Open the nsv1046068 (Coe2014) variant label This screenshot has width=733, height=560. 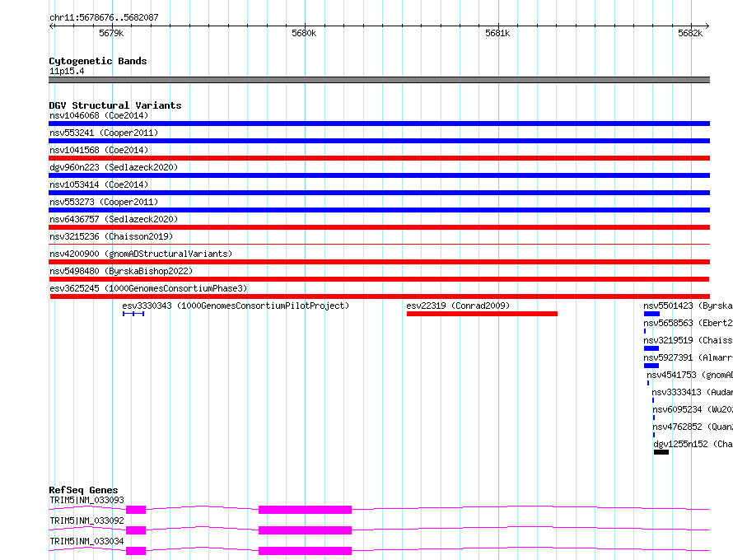99,115
